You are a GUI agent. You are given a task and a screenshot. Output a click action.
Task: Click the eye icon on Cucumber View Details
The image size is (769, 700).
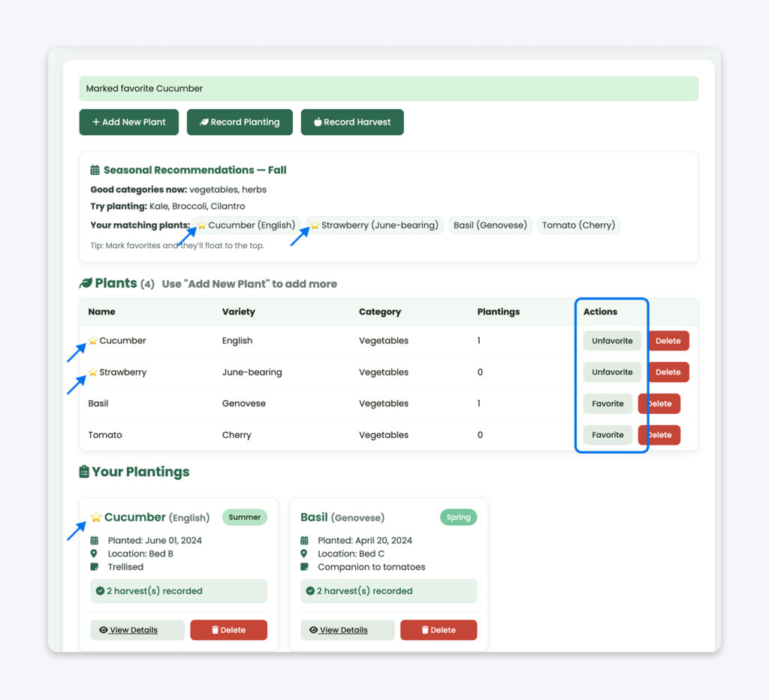104,629
